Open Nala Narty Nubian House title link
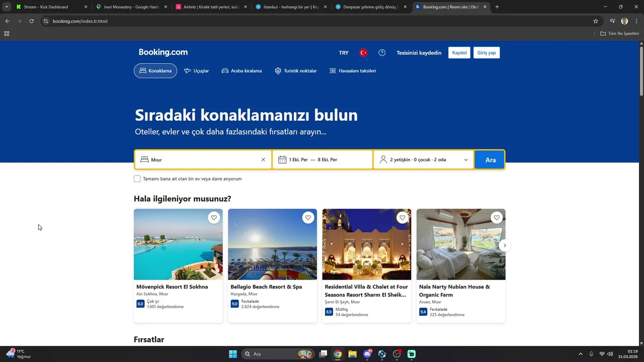Viewport: 644px width, 362px height. (454, 291)
